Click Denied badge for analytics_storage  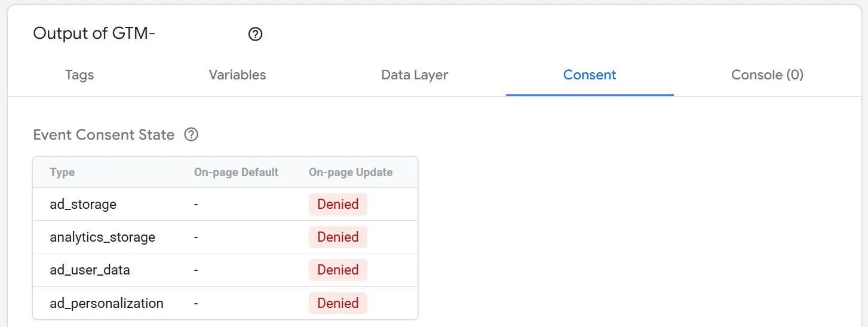coord(338,237)
